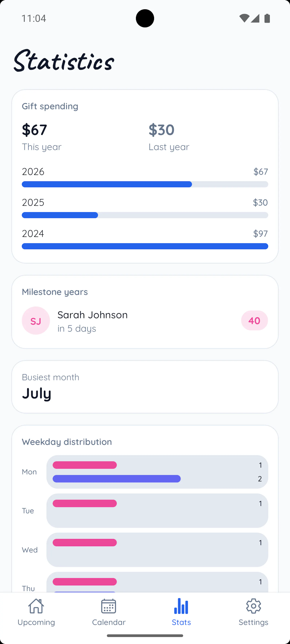Tap the Busiest month July card
The height and width of the screenshot is (644, 290).
[x=145, y=387]
